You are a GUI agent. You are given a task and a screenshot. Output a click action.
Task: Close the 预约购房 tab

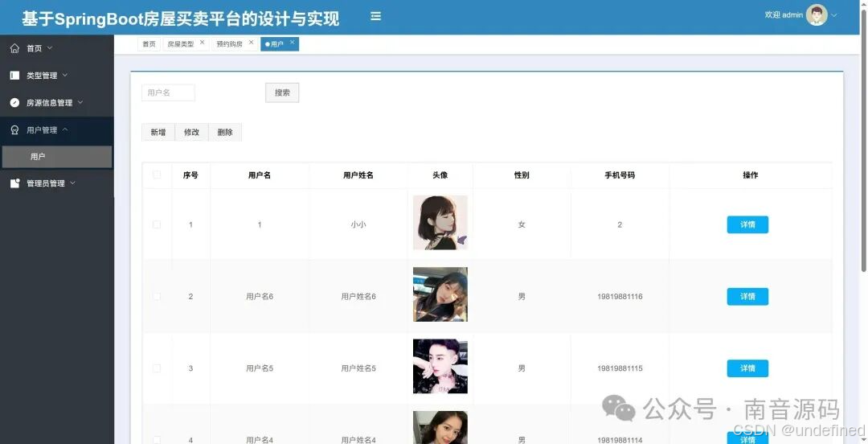click(x=251, y=42)
